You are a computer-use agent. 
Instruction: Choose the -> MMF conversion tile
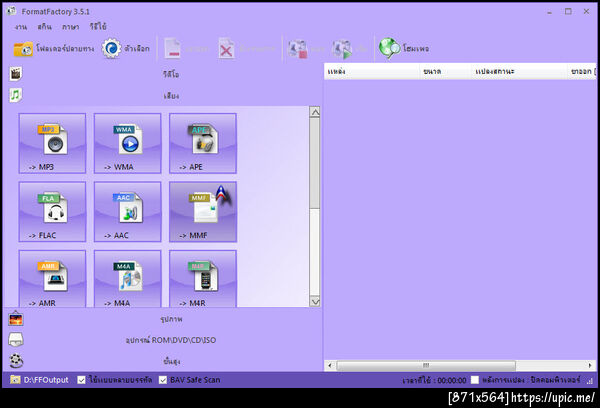203,212
